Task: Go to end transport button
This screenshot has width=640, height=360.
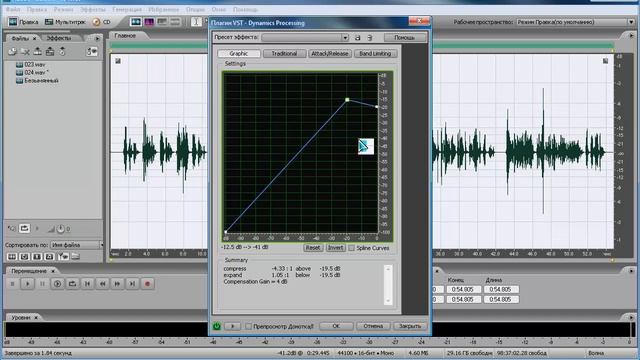Action: pyautogui.click(x=132, y=284)
